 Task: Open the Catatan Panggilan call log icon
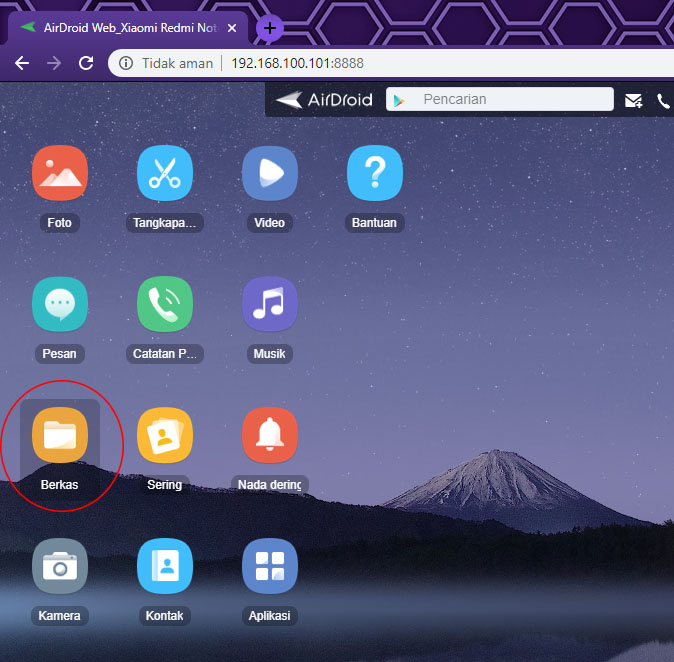165,305
